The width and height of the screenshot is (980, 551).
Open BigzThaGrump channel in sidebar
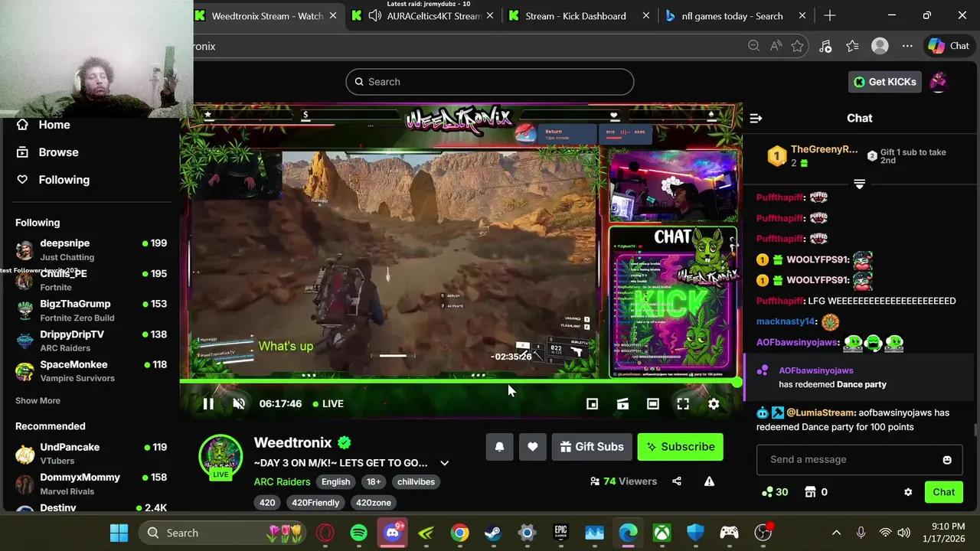click(x=90, y=310)
